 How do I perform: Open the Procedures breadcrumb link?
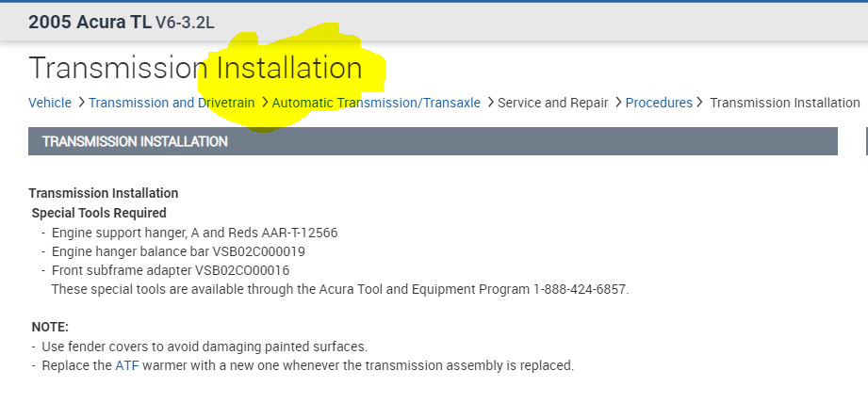[x=659, y=103]
